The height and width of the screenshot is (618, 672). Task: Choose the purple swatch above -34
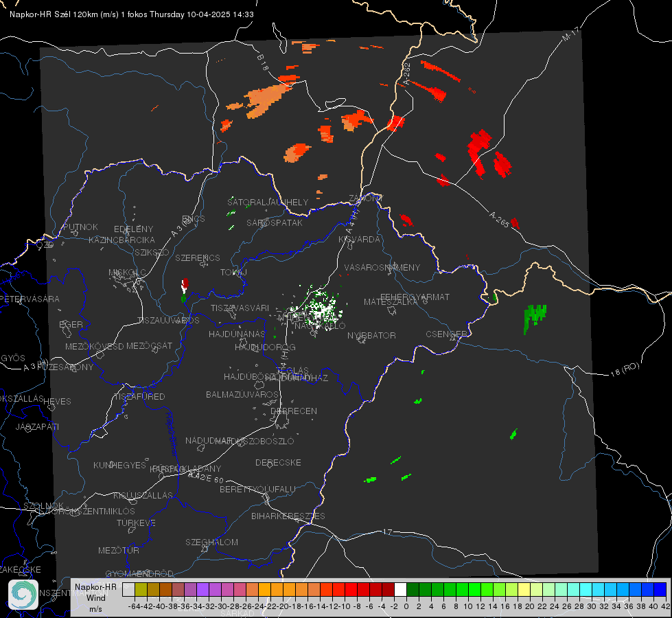pyautogui.click(x=202, y=589)
